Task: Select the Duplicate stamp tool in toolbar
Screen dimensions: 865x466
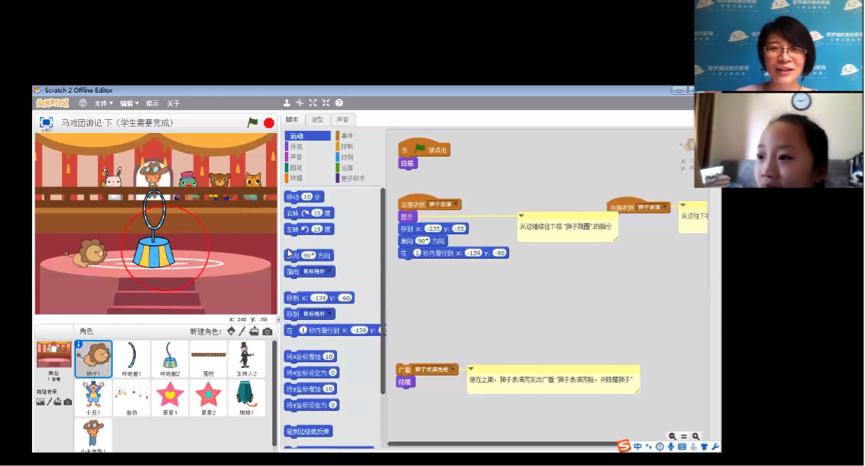Action: (287, 103)
